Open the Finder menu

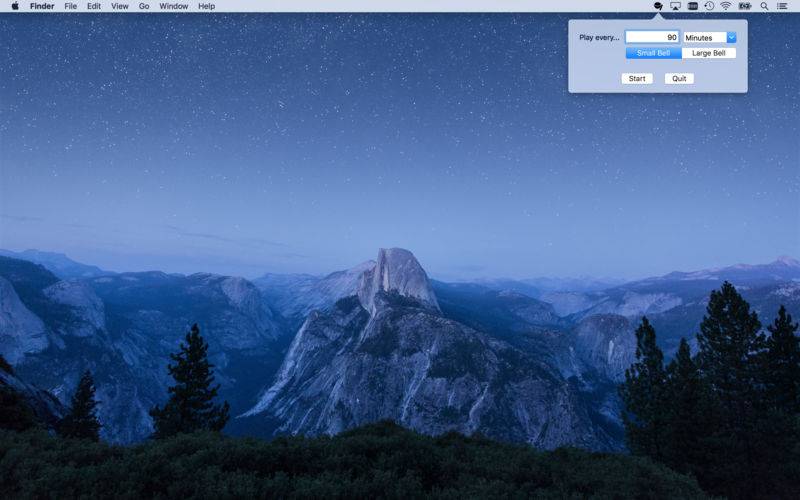coord(42,6)
